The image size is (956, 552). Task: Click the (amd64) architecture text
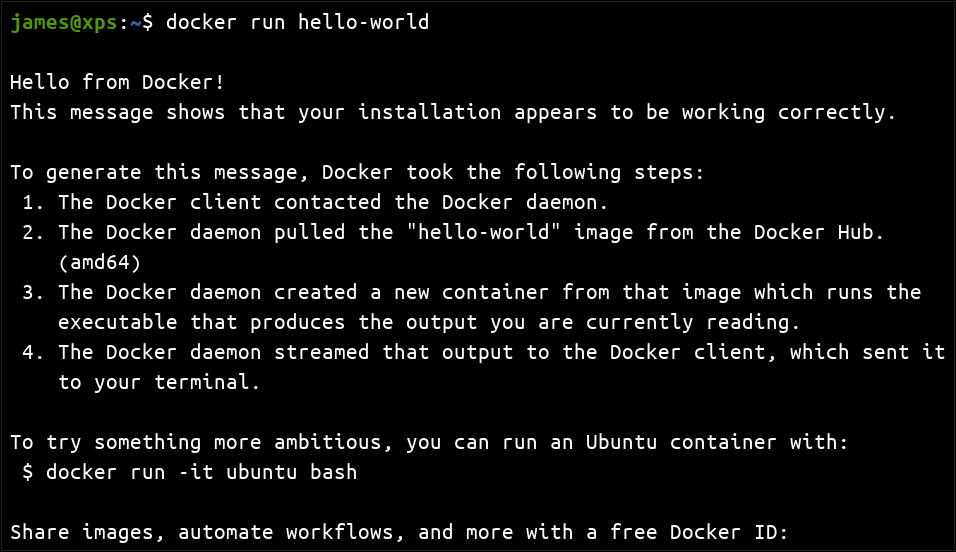pyautogui.click(x=100, y=262)
